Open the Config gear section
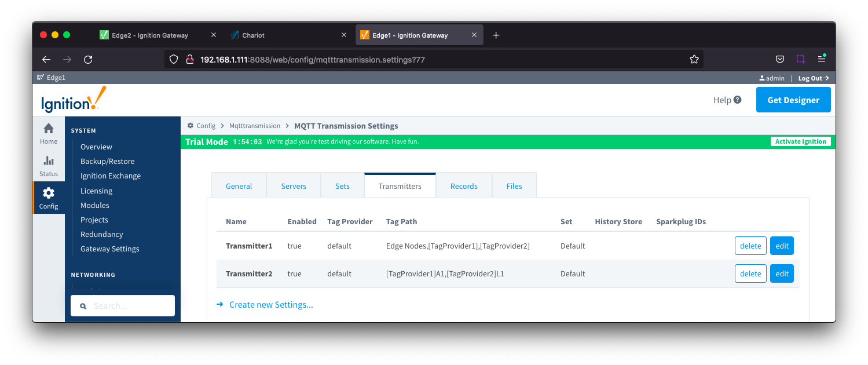The height and width of the screenshot is (365, 868). 49,198
